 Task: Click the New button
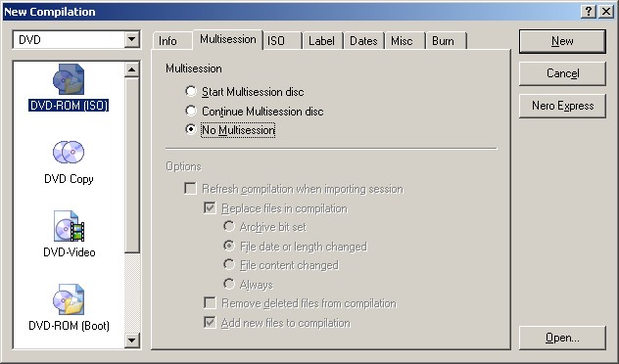tap(562, 41)
